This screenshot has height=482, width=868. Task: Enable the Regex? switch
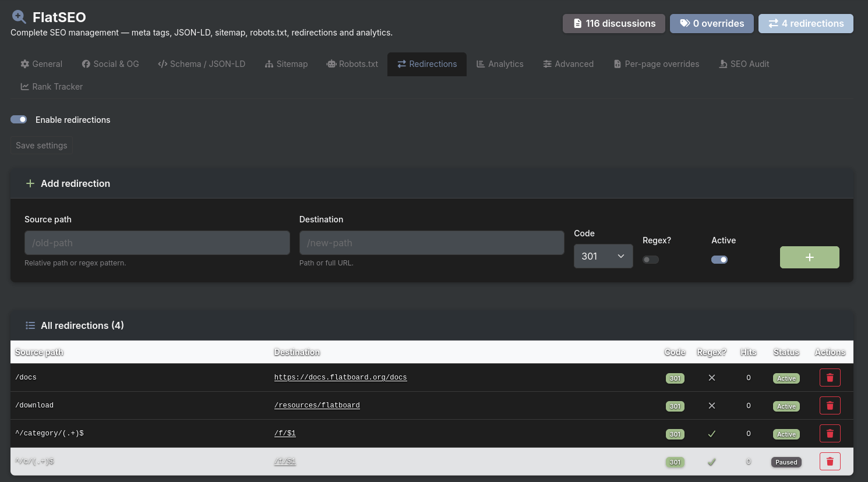tap(650, 260)
